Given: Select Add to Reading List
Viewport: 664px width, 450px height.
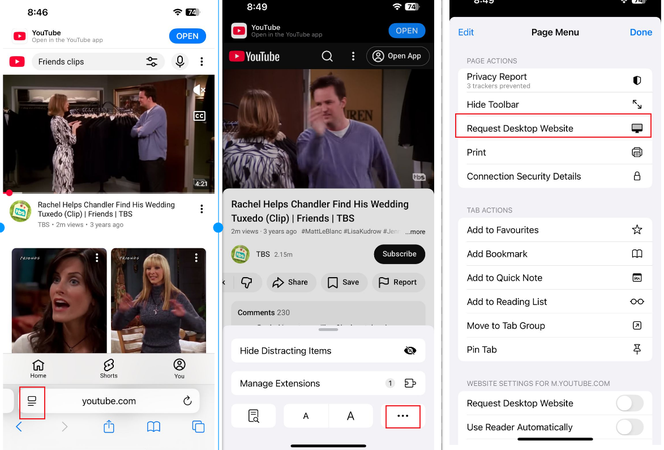Looking at the screenshot, I should 555,302.
